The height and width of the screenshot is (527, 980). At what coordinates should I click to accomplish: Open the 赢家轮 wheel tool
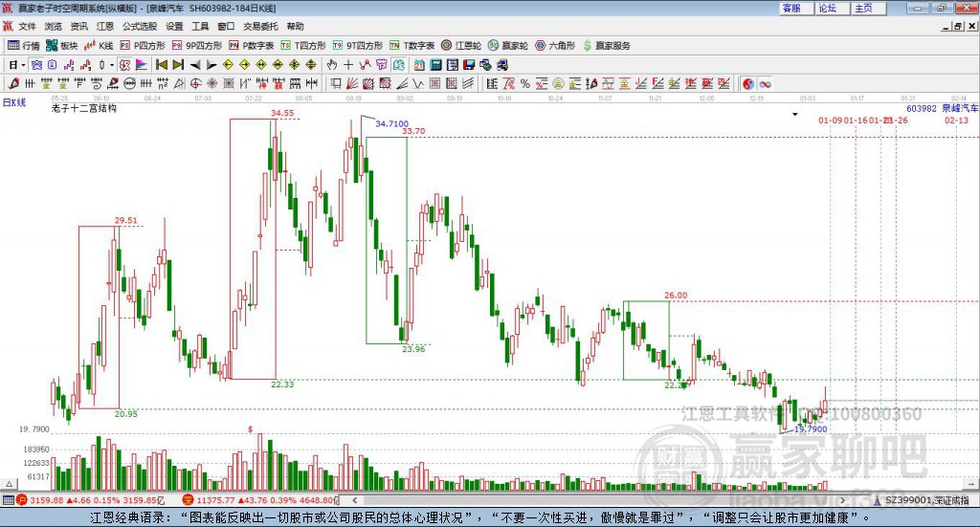pyautogui.click(x=508, y=46)
